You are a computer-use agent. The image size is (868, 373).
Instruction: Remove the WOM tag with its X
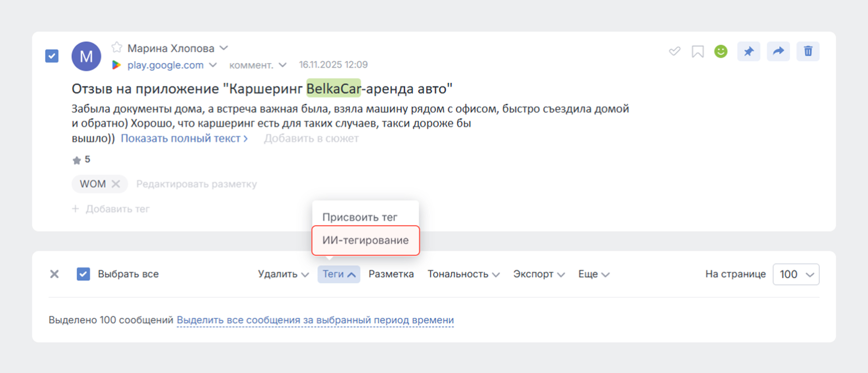point(116,184)
